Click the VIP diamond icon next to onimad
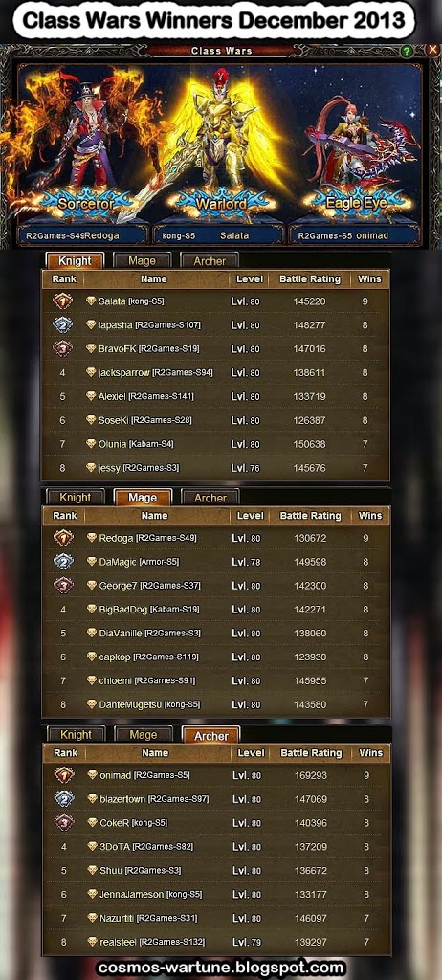Viewport: 442px width, 980px height. click(93, 775)
